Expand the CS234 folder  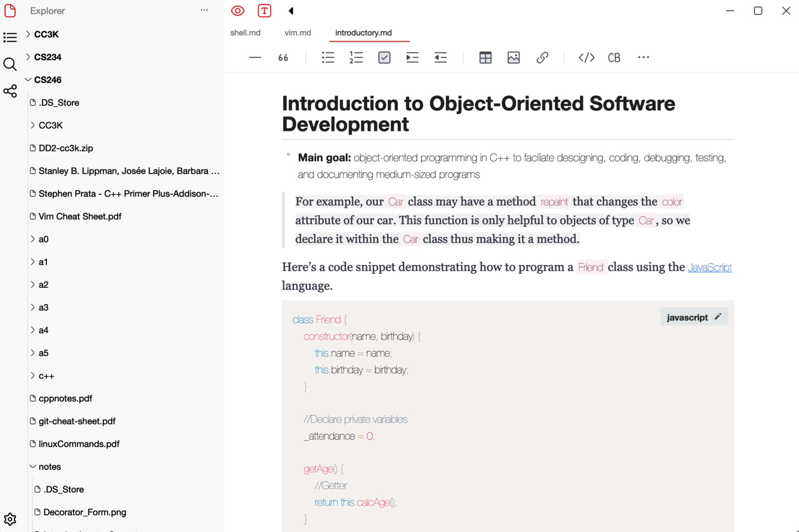[x=28, y=57]
